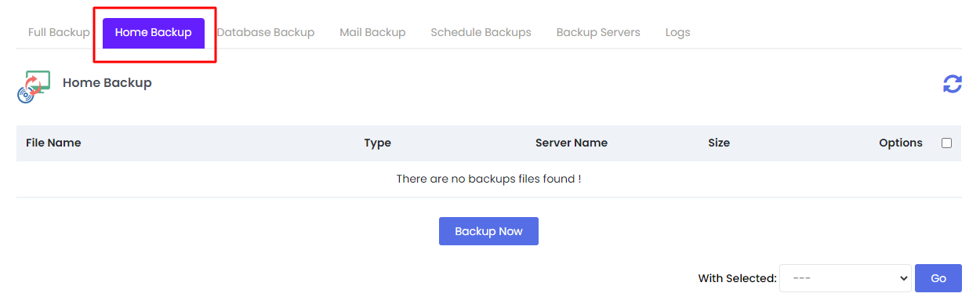
Task: Click the Backup Now button
Action: 488,231
